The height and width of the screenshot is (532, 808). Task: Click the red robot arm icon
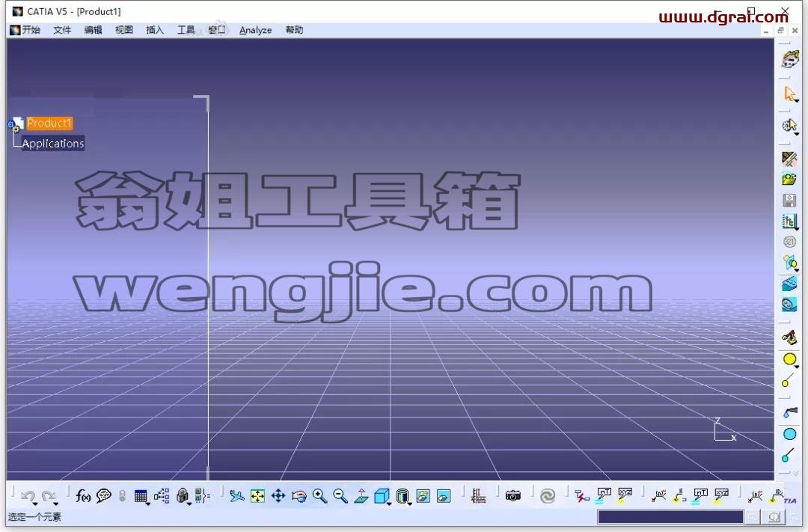pyautogui.click(x=789, y=337)
